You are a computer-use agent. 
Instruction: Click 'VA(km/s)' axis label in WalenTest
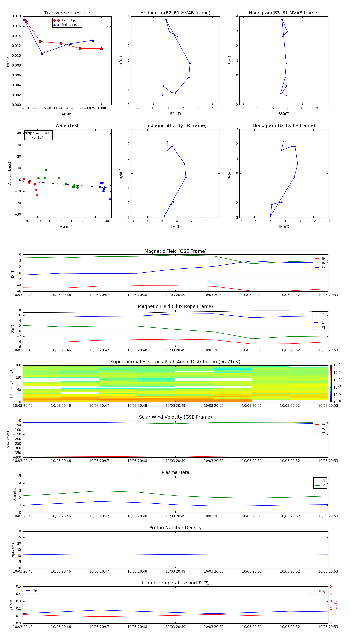pyautogui.click(x=67, y=227)
